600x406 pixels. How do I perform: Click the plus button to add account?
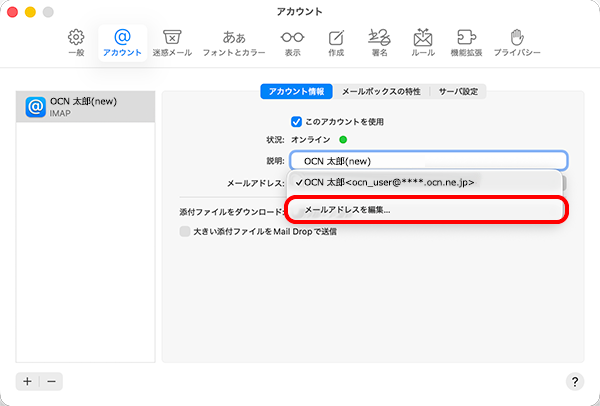tap(27, 381)
